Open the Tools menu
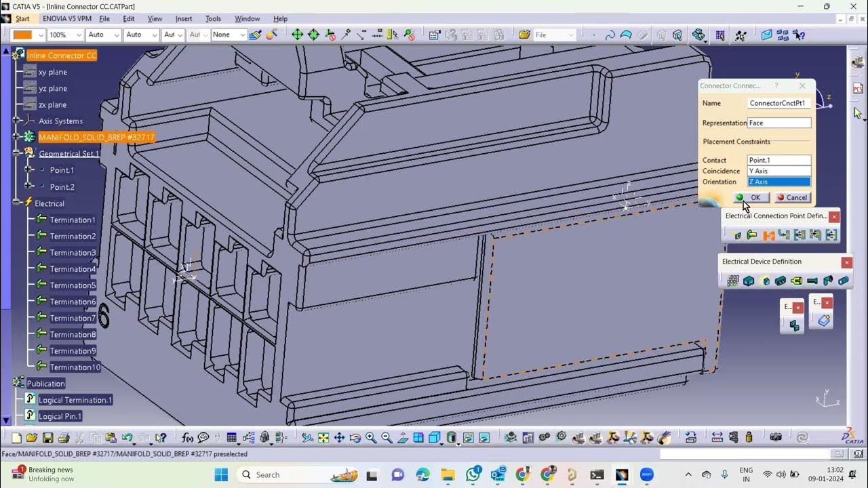The width and height of the screenshot is (868, 488). (x=213, y=19)
